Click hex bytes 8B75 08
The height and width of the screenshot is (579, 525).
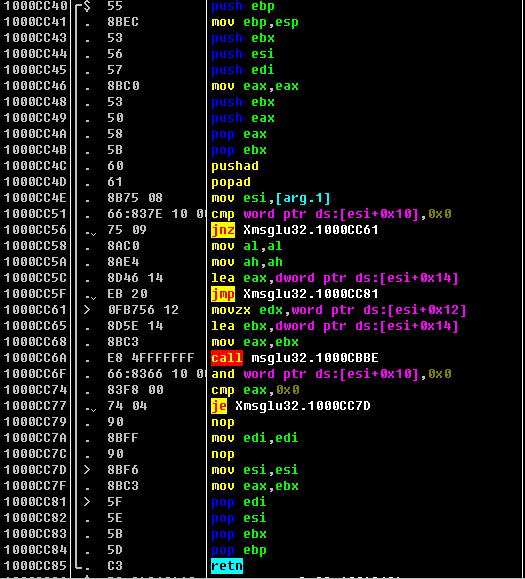click(135, 198)
